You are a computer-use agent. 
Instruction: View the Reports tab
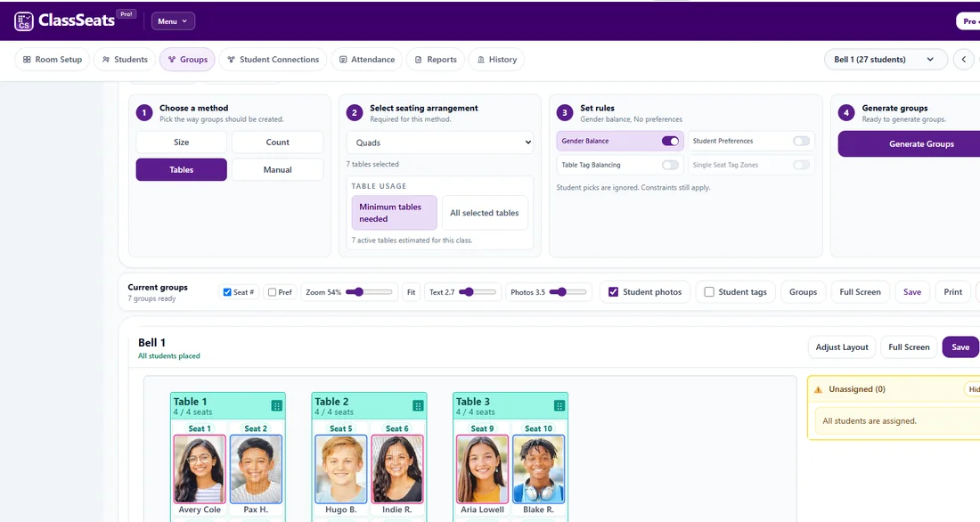click(436, 60)
